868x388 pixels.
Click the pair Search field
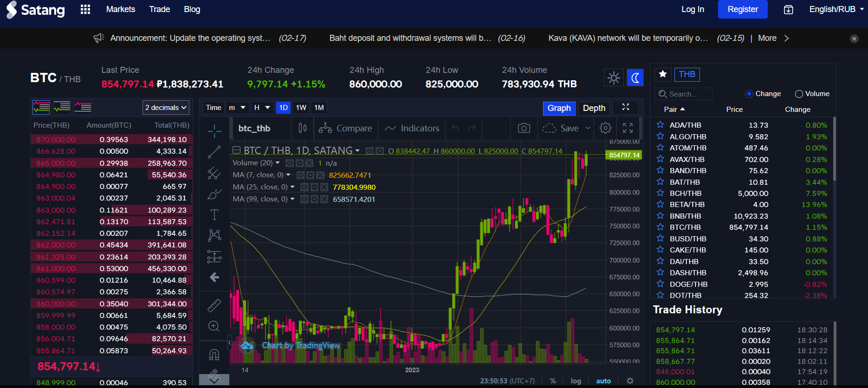point(683,94)
